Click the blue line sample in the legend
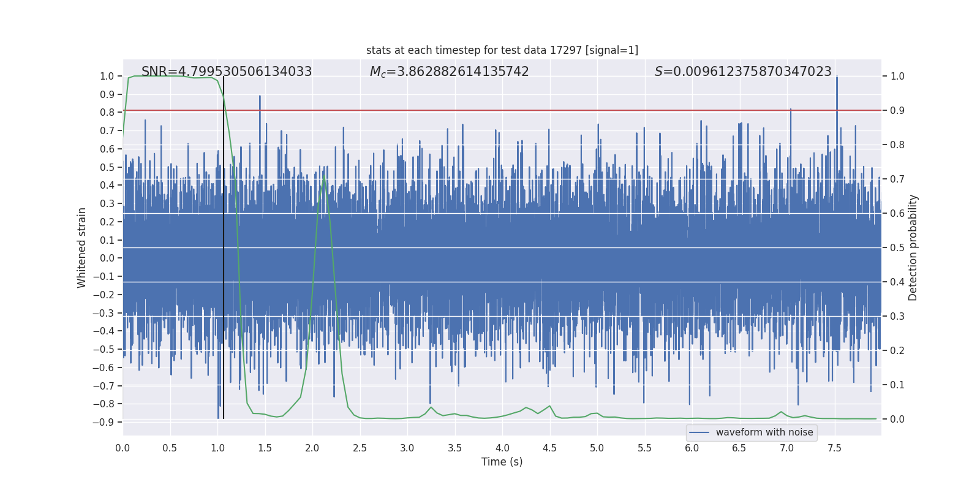 (x=699, y=432)
